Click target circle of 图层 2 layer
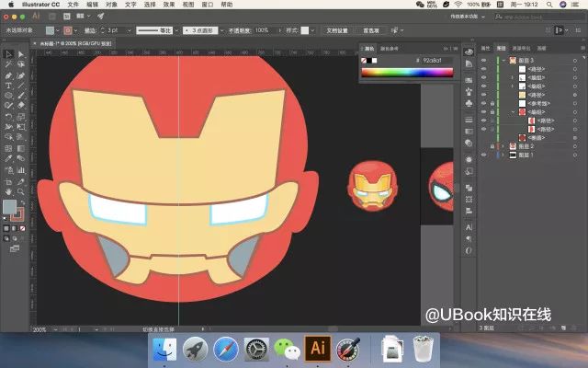 coord(575,146)
